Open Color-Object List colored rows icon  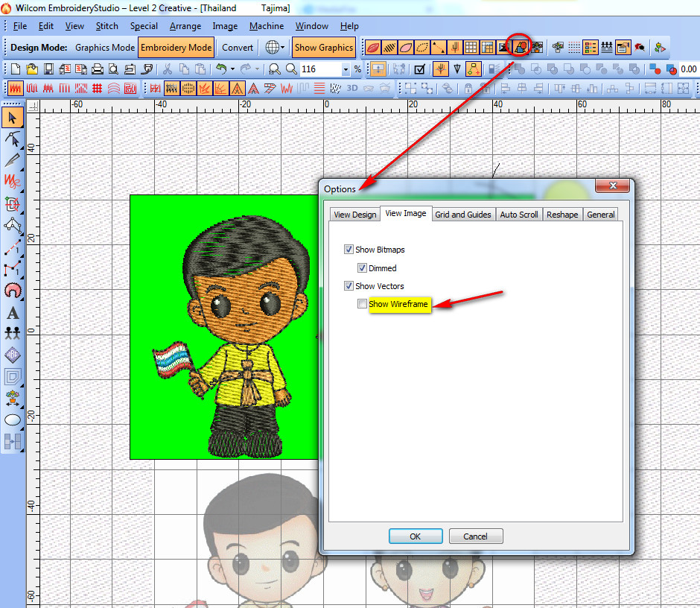[591, 47]
